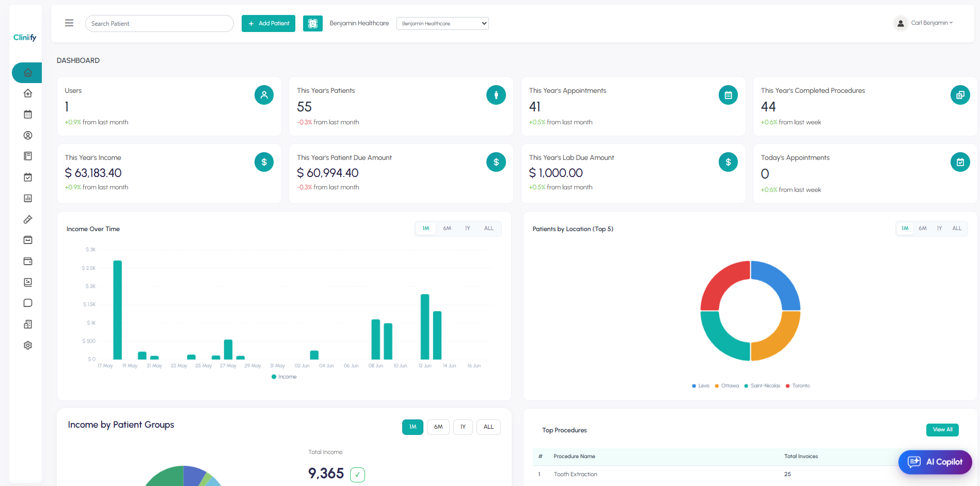The height and width of the screenshot is (486, 980).
Task: Open the notebook records sidebar icon
Action: [x=28, y=156]
